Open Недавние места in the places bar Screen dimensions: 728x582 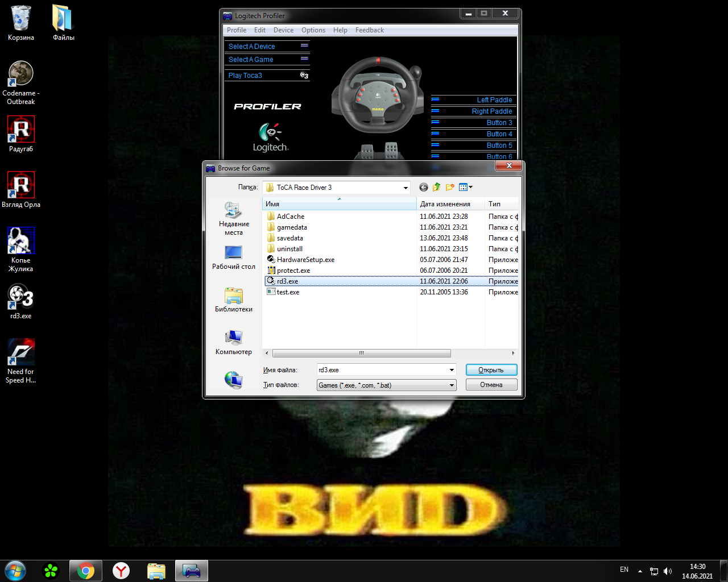(234, 219)
